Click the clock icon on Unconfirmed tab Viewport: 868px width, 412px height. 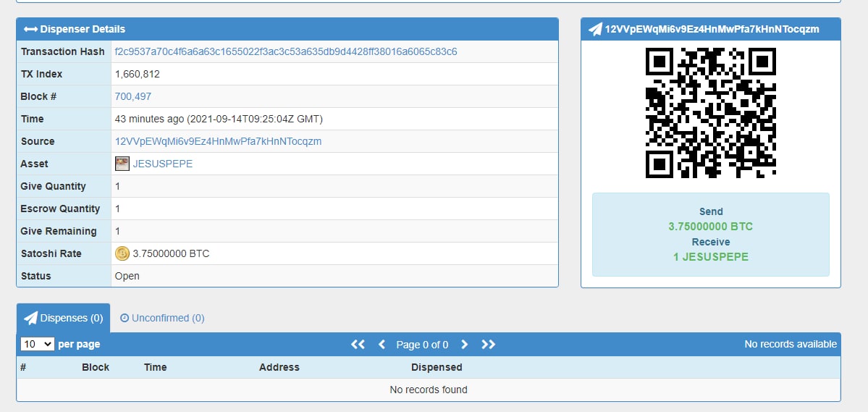[125, 318]
